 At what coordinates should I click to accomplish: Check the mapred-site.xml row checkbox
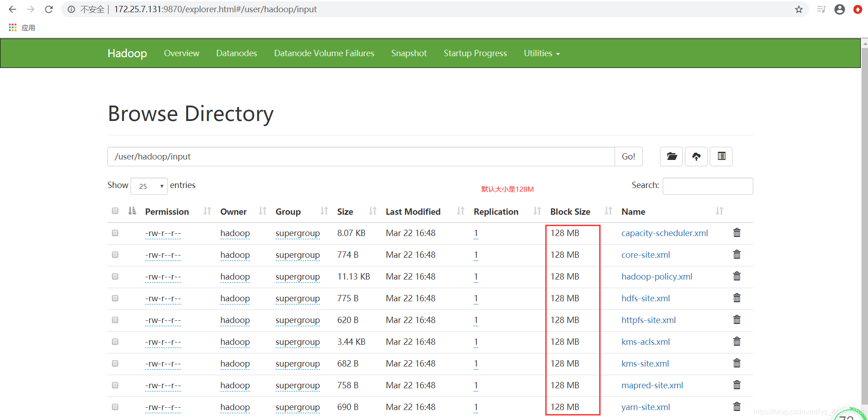point(115,385)
